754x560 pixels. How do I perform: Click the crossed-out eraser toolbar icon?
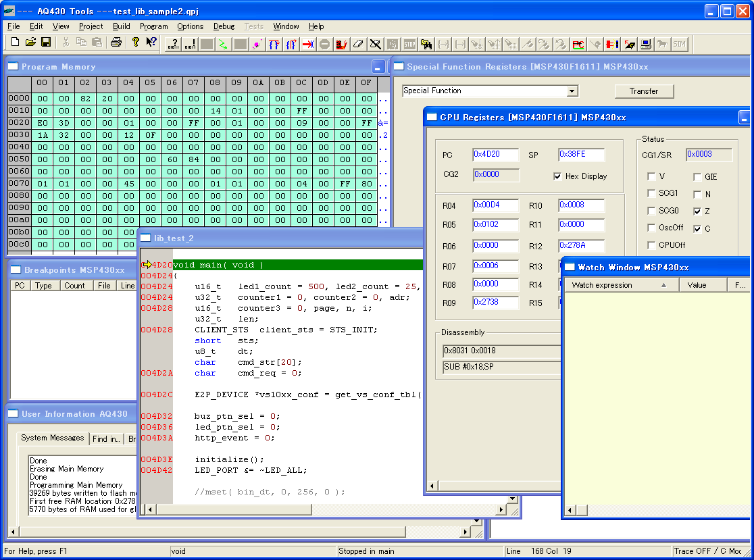click(375, 44)
